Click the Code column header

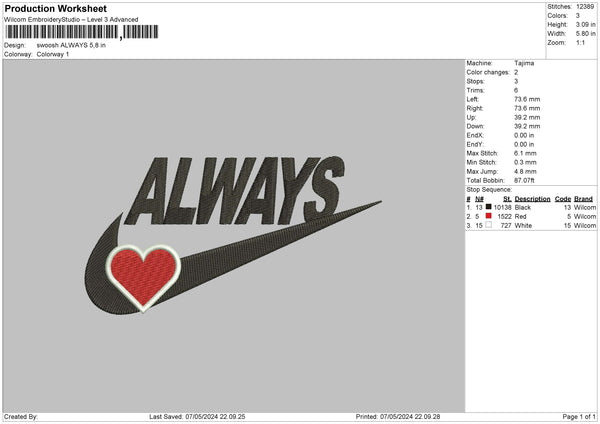pos(563,199)
